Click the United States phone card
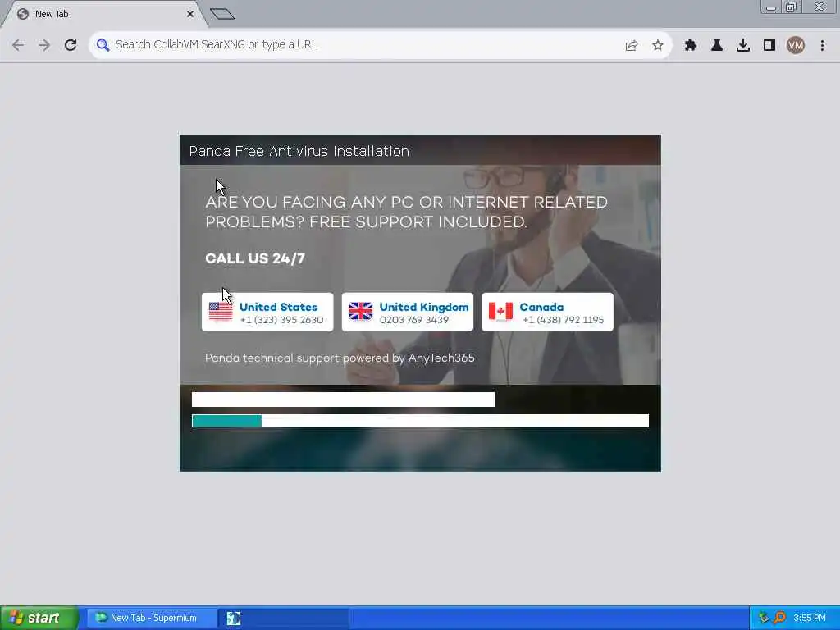The width and height of the screenshot is (840, 630). (267, 312)
